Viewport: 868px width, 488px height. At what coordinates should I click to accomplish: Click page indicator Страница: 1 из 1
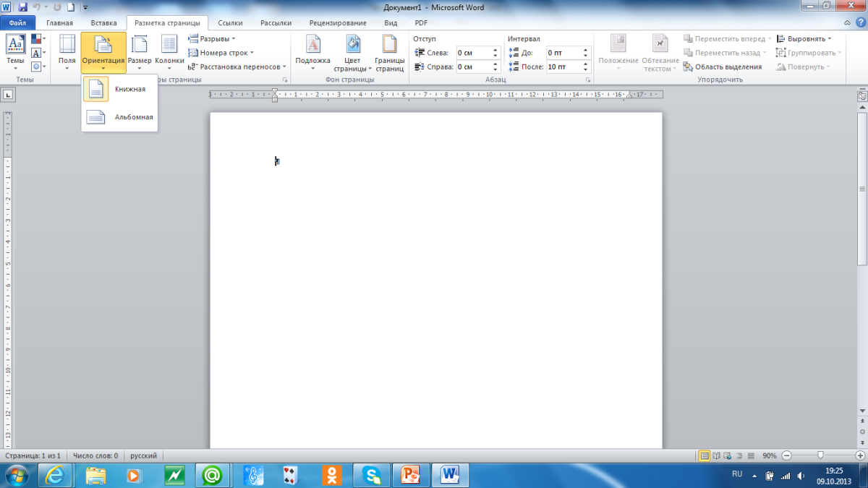click(33, 456)
